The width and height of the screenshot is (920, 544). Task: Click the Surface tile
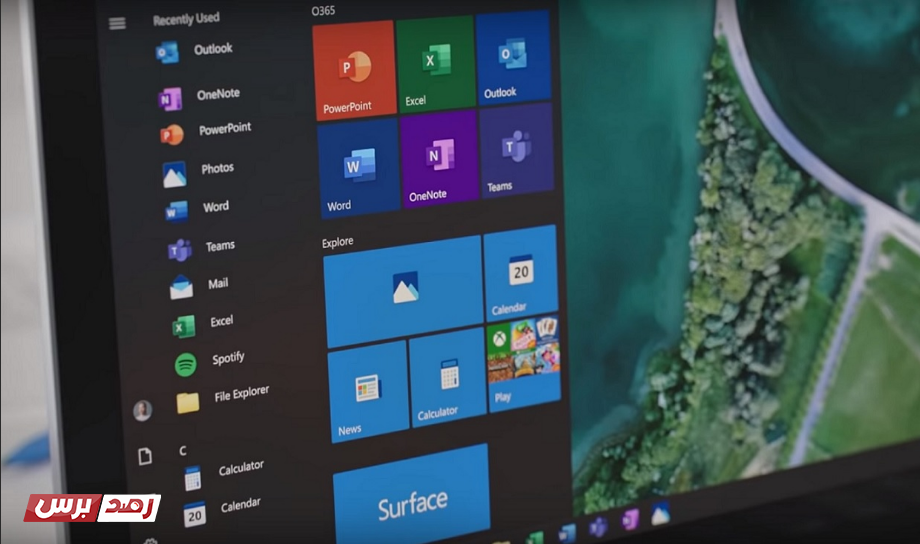click(x=412, y=496)
